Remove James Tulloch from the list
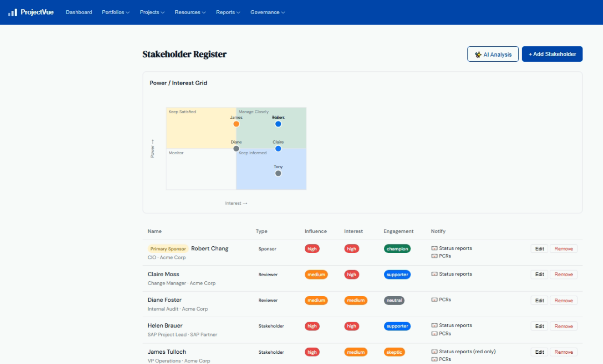603x364 pixels. [x=563, y=352]
